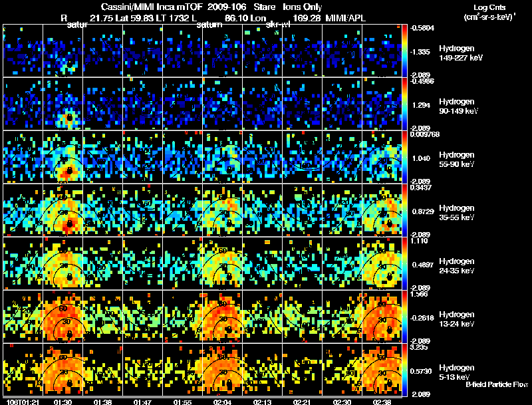The image size is (532, 405).
Task: Click the '02:30' time axis label
Action: tap(342, 402)
